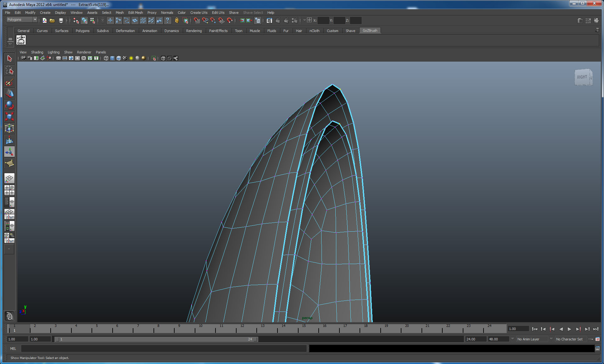
Task: Switch to four view layout
Action: point(9,190)
